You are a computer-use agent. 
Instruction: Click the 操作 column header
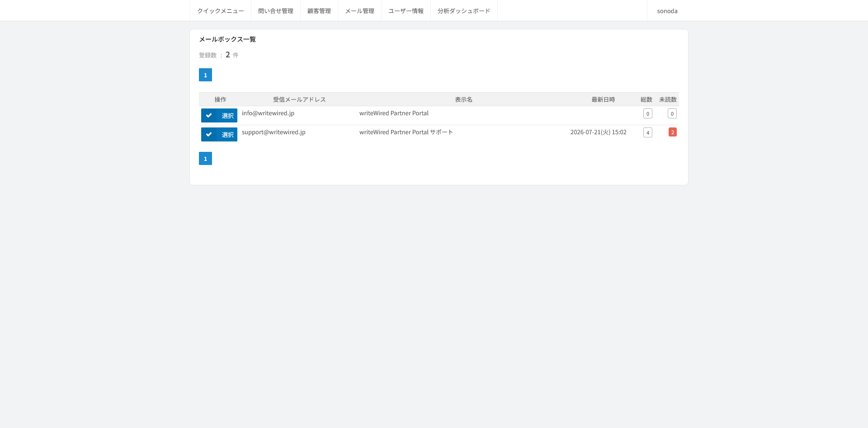[221, 99]
